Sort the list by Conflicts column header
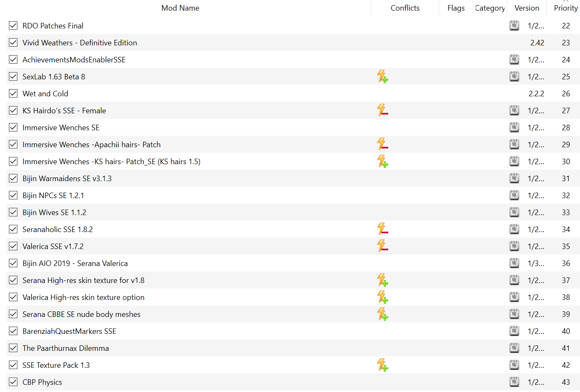The height and width of the screenshot is (392, 580). (x=405, y=8)
